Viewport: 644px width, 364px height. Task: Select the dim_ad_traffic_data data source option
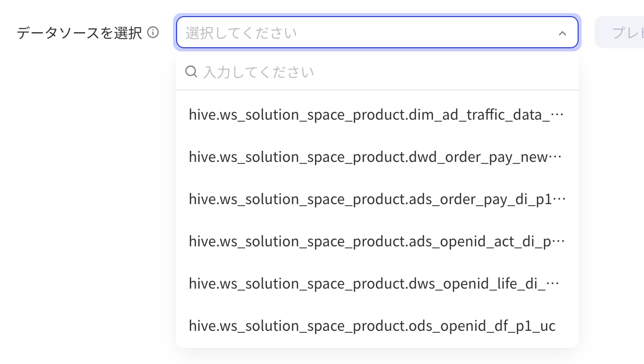click(x=377, y=115)
